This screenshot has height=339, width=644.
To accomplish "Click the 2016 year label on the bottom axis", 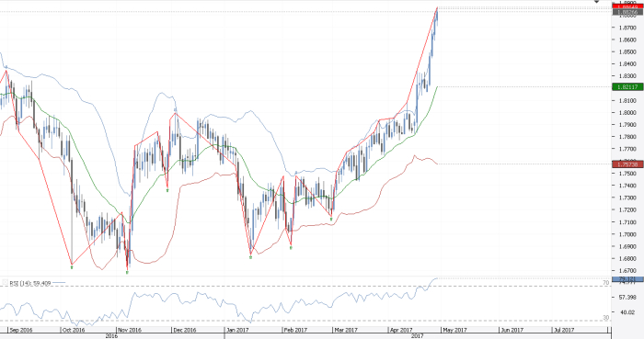I will point(111,336).
